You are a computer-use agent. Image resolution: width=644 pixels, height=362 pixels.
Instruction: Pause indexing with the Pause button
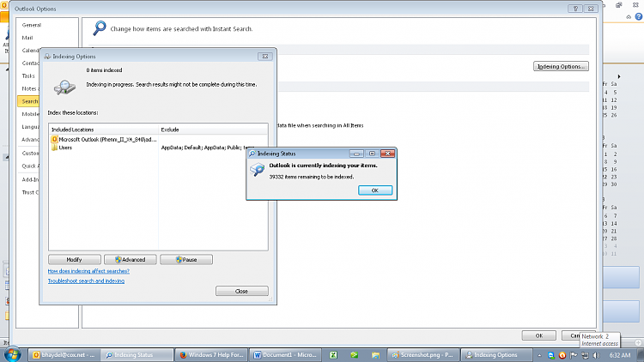click(186, 260)
